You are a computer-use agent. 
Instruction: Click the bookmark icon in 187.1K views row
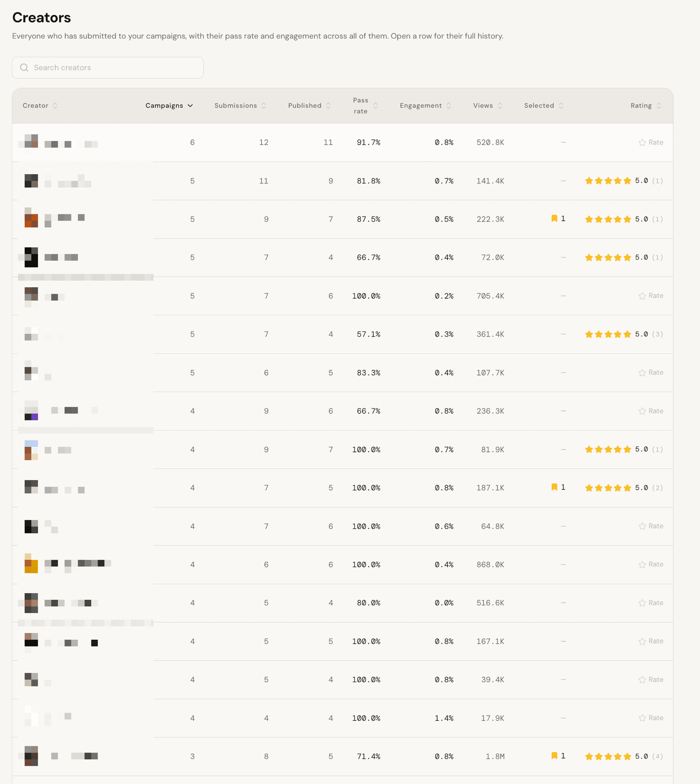pos(554,487)
